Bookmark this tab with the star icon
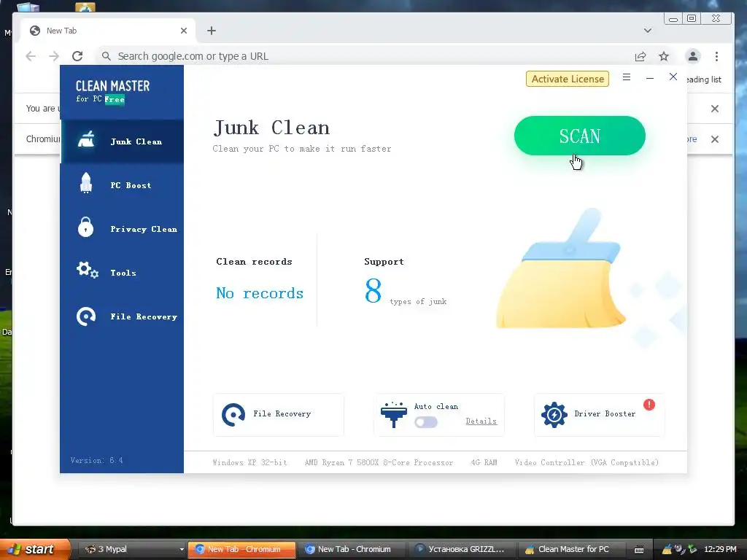Viewport: 747px width, 560px height. 664,57
